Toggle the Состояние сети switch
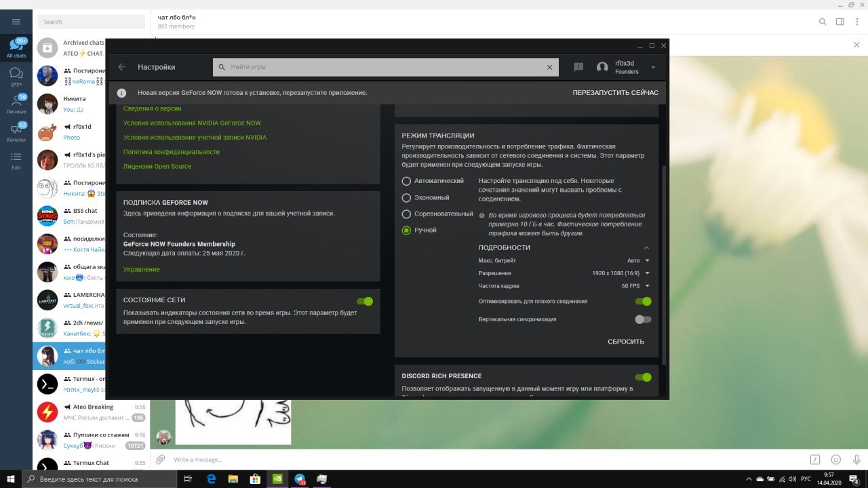The width and height of the screenshot is (868, 488). [x=365, y=301]
